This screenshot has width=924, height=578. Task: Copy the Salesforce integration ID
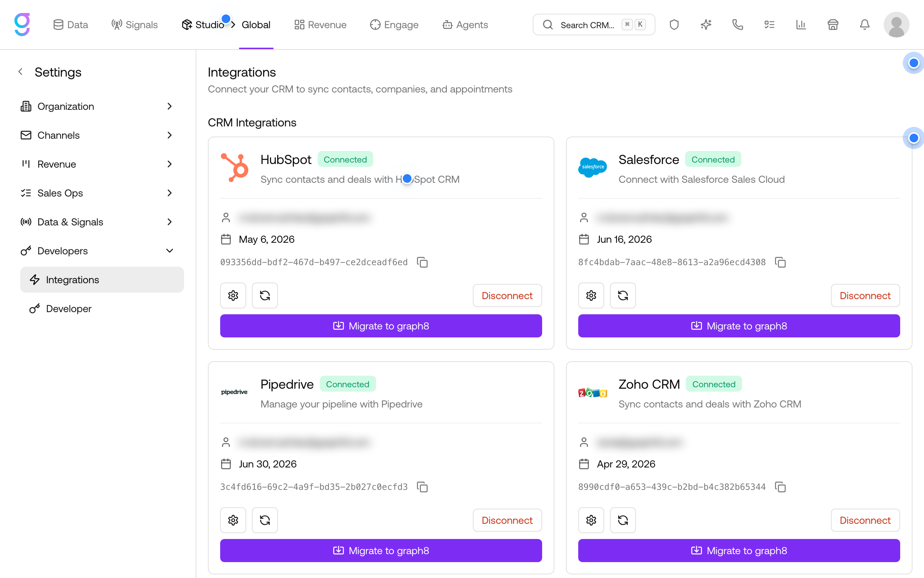click(780, 262)
